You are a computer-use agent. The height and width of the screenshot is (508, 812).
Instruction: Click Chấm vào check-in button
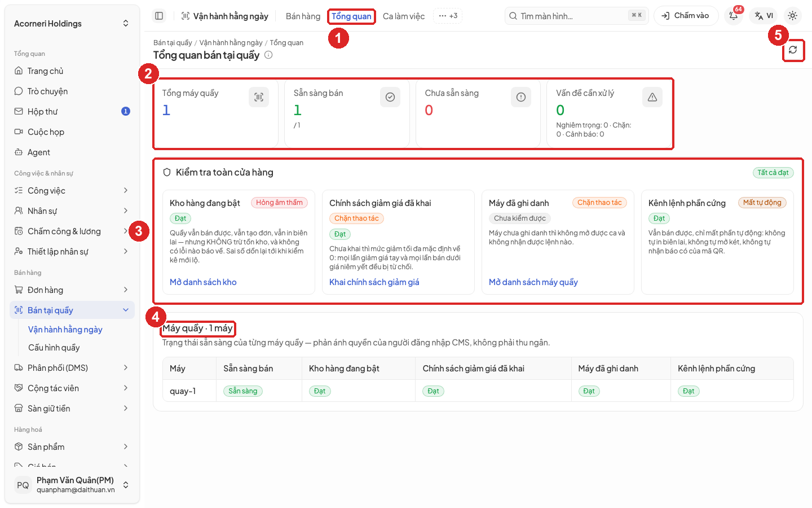tap(686, 16)
